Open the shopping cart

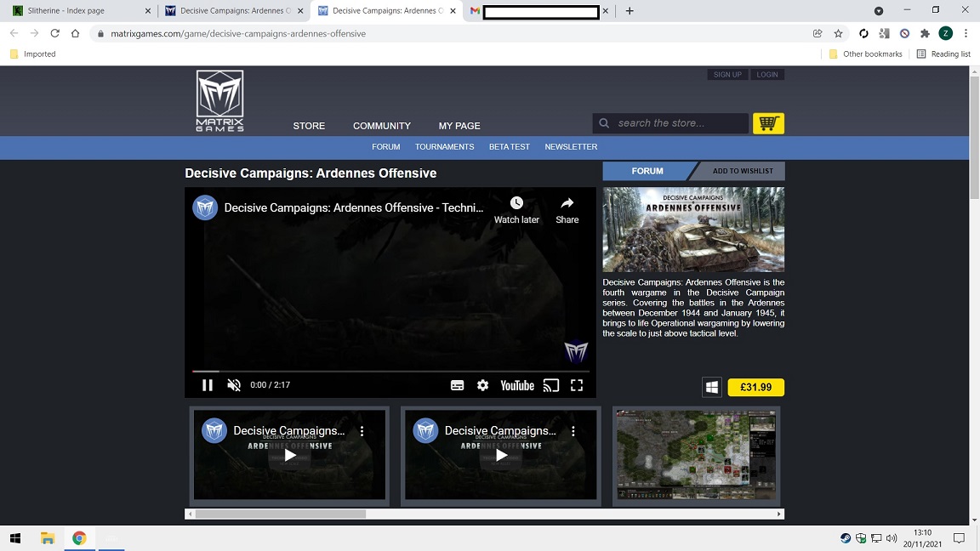pos(768,123)
